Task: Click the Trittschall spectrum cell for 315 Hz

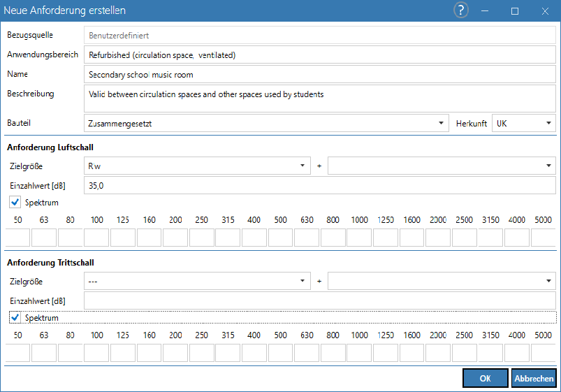Action: [x=228, y=353]
